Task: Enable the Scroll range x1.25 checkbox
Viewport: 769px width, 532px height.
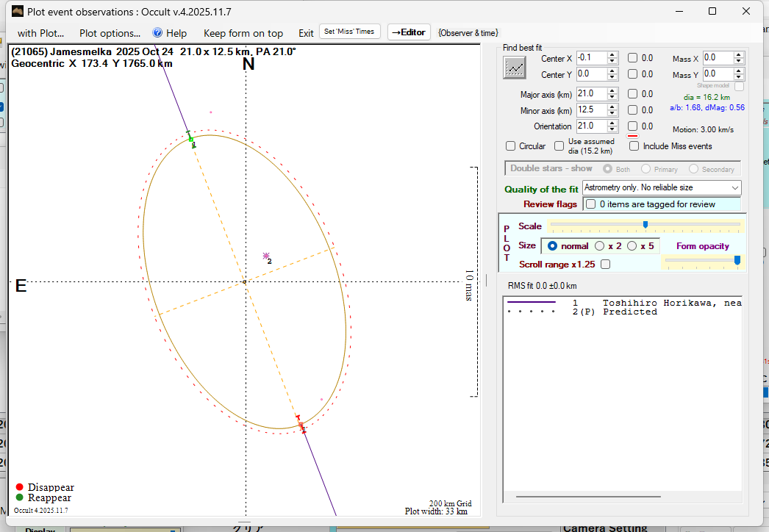Action: coord(605,265)
